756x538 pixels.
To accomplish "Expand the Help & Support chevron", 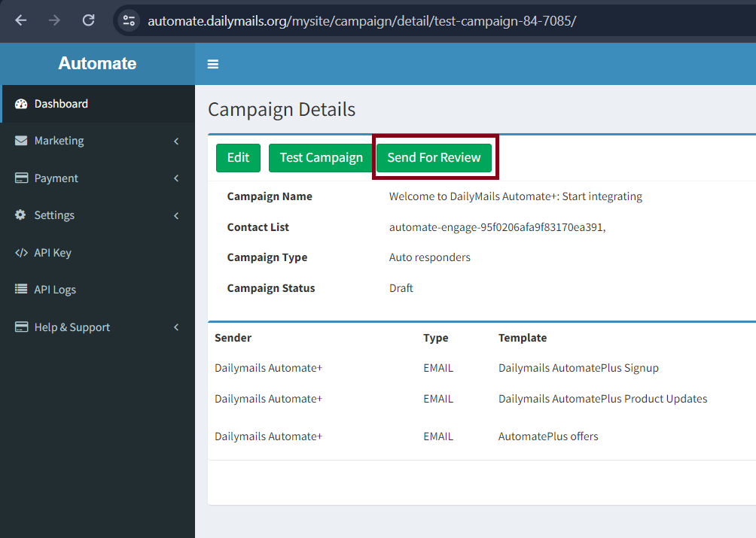I will click(x=176, y=327).
